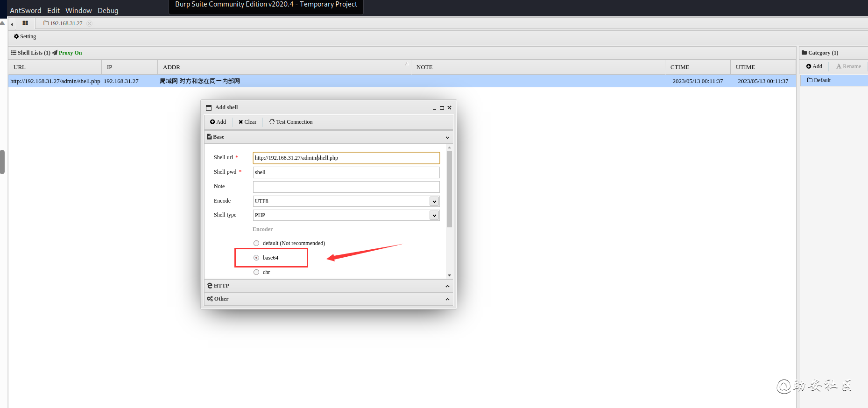Test Connection for the shell
This screenshot has height=408, width=868.
291,122
